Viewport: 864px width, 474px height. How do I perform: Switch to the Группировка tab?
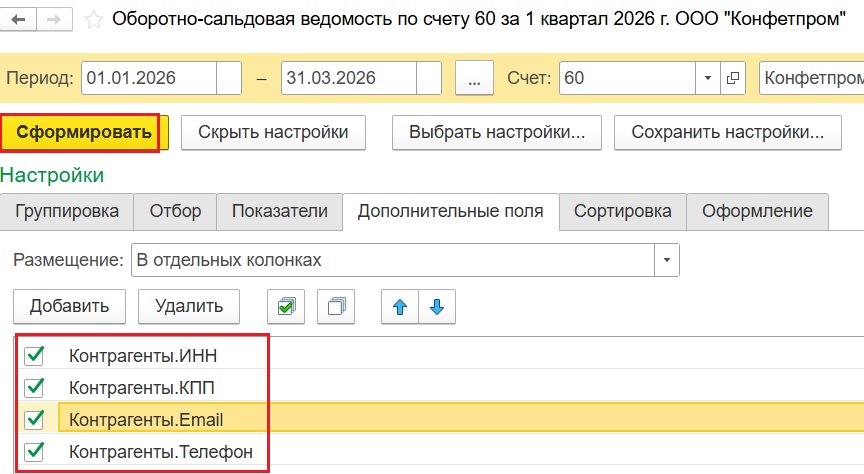pyautogui.click(x=67, y=211)
